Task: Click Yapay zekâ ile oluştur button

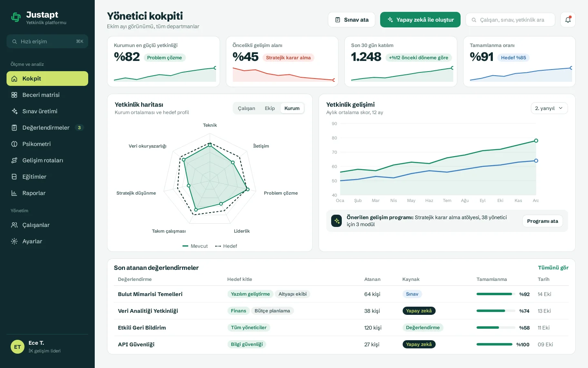Action: (420, 20)
